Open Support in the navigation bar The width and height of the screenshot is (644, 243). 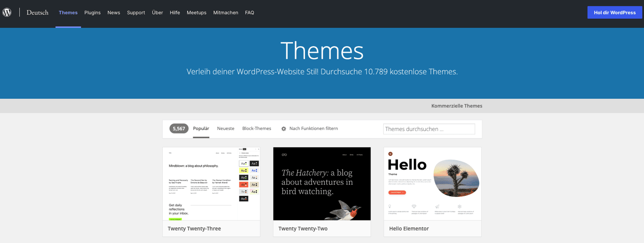click(136, 13)
